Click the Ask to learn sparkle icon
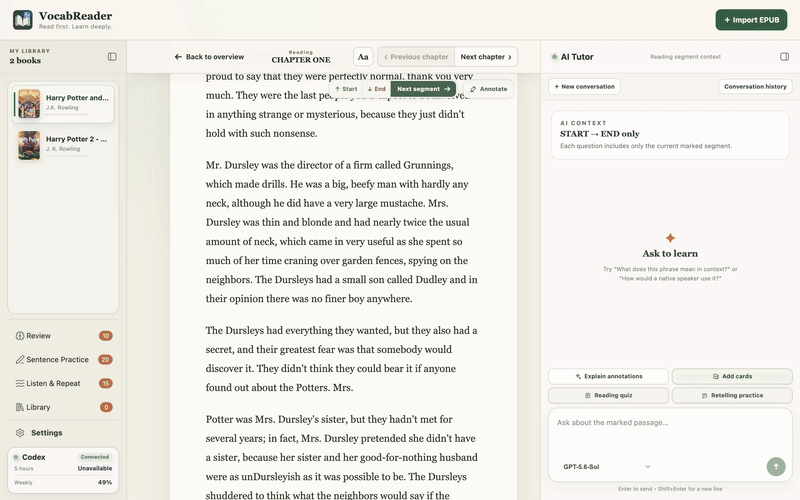 [670, 238]
